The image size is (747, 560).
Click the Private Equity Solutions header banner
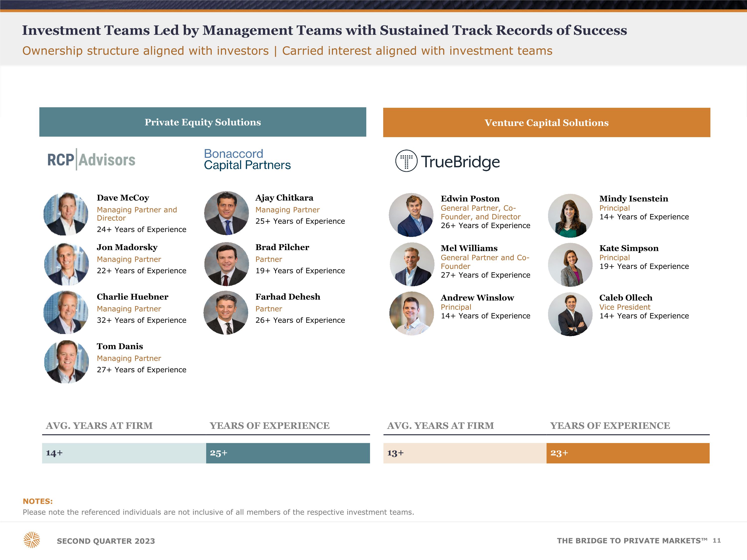203,122
